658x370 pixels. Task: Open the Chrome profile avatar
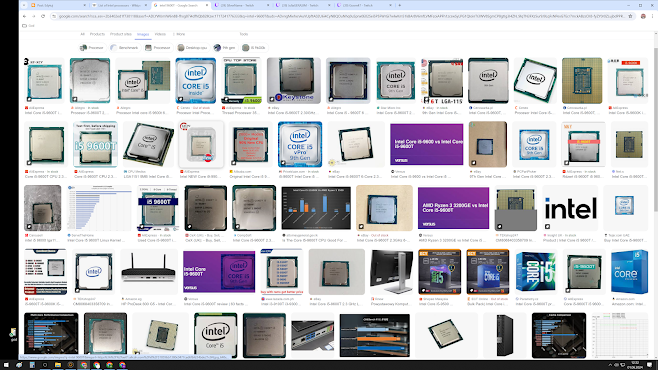pyautogui.click(x=643, y=16)
